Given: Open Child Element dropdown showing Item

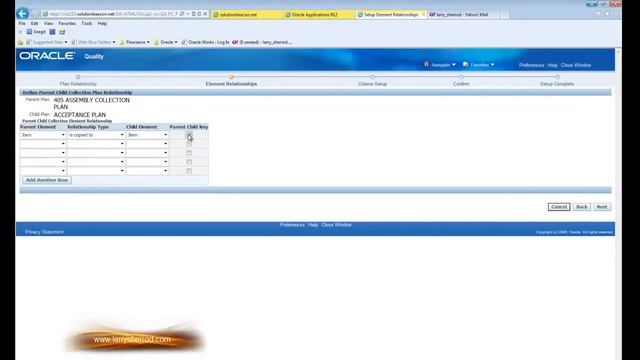Looking at the screenshot, I should coord(147,135).
